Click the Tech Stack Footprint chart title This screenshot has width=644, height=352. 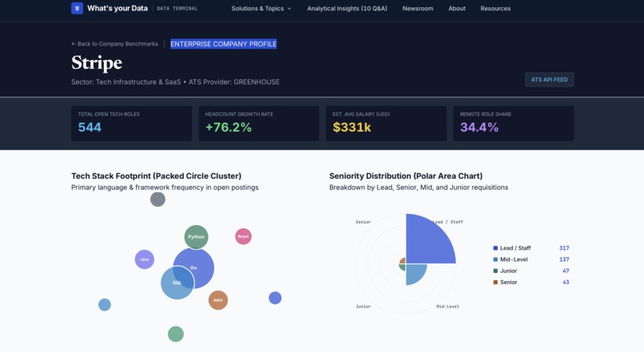coord(156,176)
